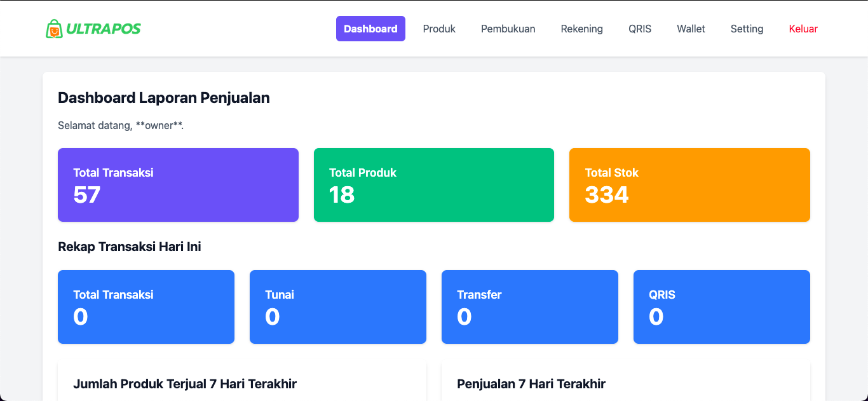Screen dimensions: 868x401
Task: Select the green Total Produk card
Action: pos(433,185)
